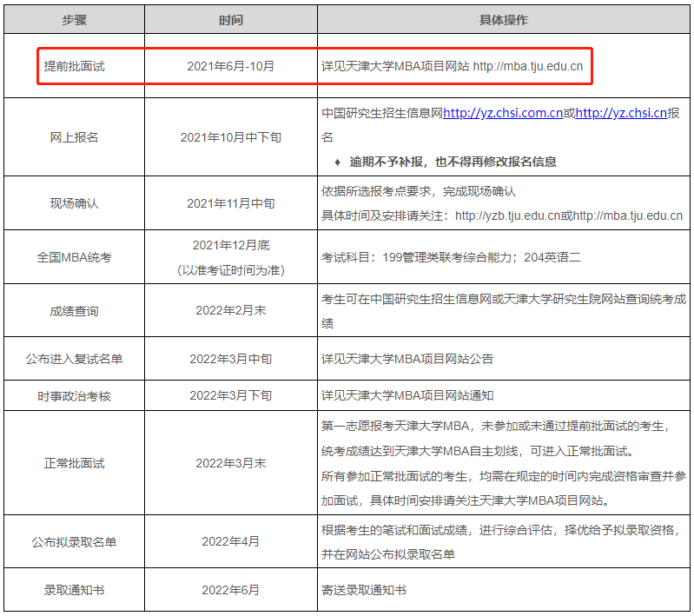Image resolution: width=694 pixels, height=616 pixels.
Task: Select the 2021年10月中下旬 cell
Action: click(230, 137)
